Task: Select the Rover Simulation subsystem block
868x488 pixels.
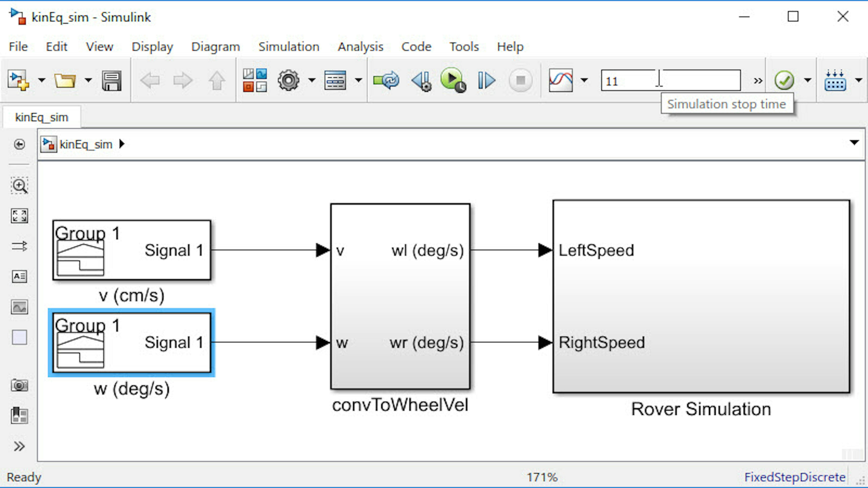Action: point(701,296)
